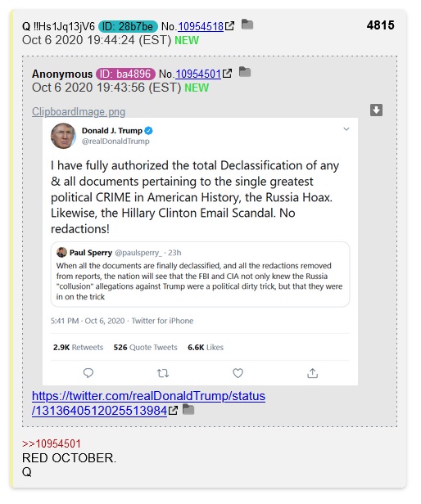Screen dimensions: 421x504
Task: Click the download arrow icon for ClipboardImage
Action: (376, 110)
